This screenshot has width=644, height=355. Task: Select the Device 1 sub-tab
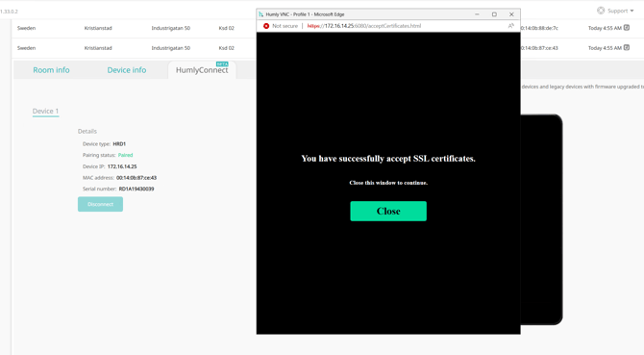(x=45, y=111)
